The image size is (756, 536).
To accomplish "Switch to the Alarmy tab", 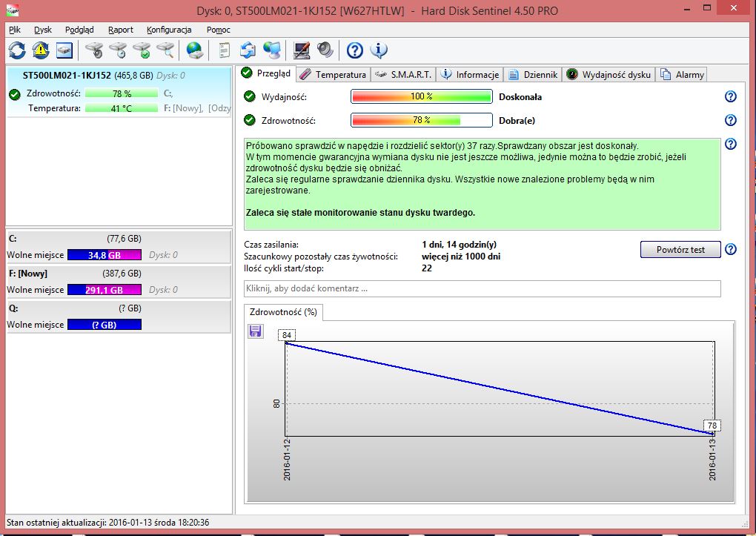I will coord(682,75).
